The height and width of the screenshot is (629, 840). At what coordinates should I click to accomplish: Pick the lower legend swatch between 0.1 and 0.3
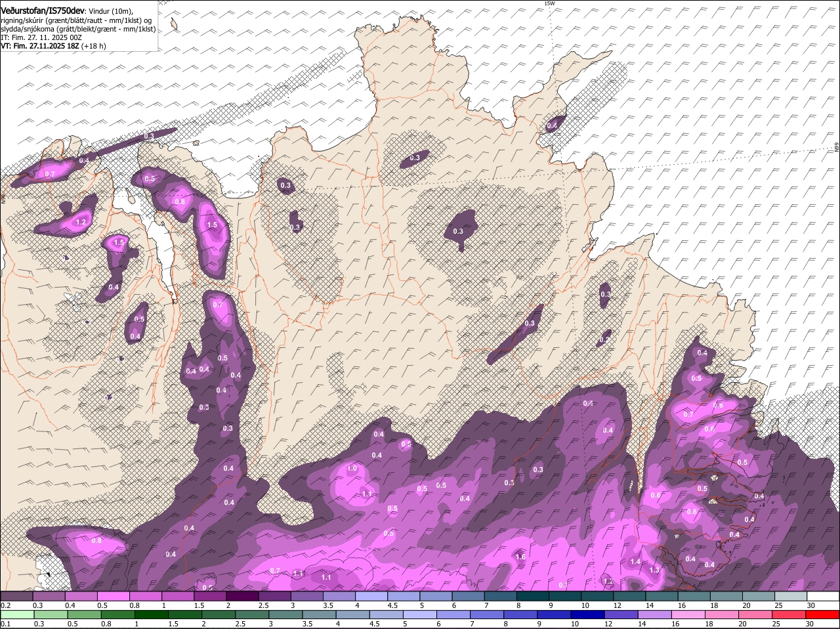16,615
